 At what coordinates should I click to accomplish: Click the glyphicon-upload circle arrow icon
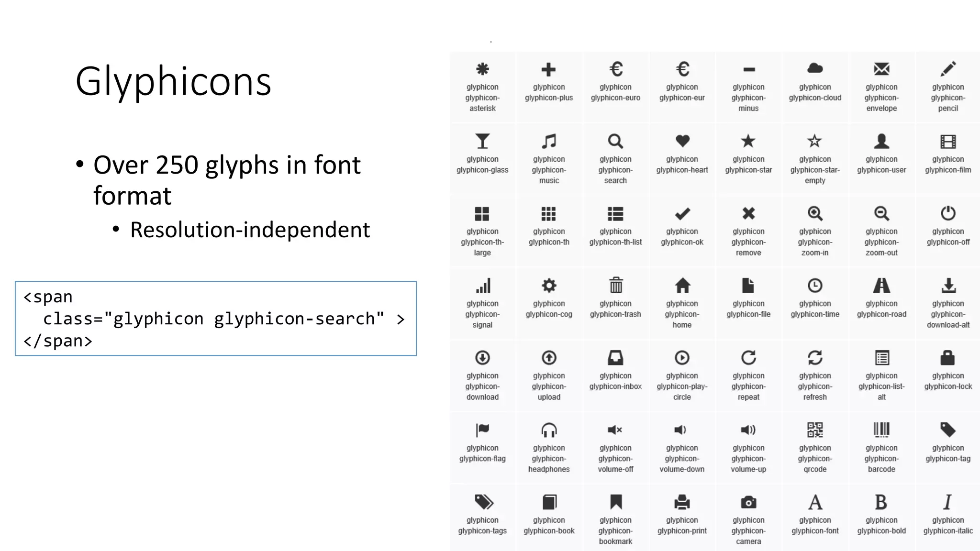[x=549, y=358]
